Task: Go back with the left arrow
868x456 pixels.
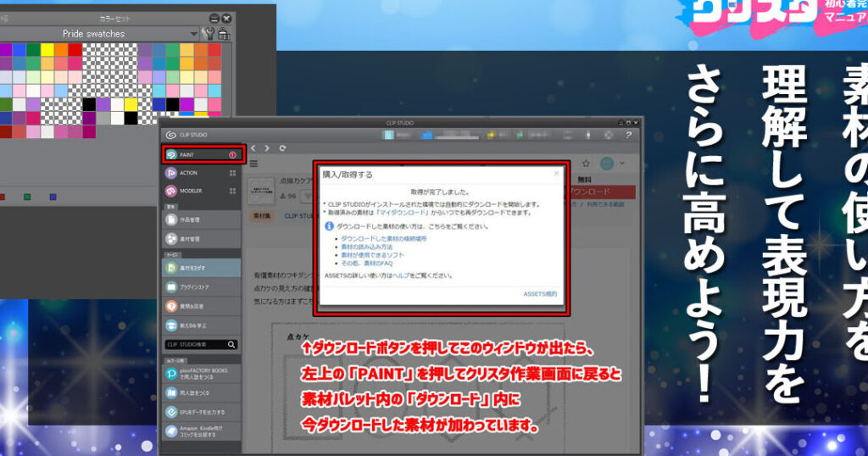Action: click(253, 148)
